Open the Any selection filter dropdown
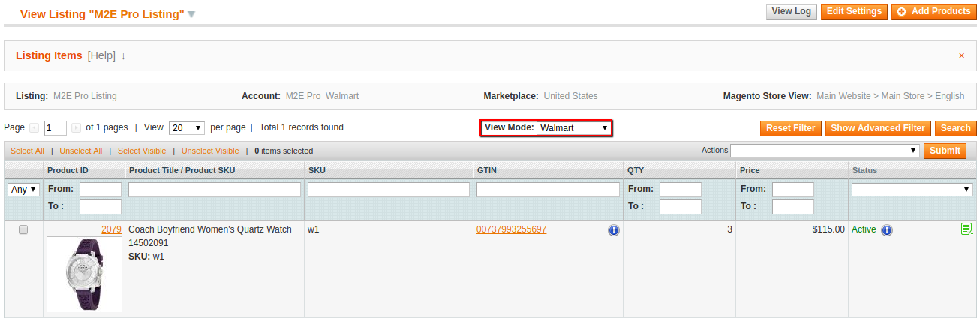Image resolution: width=980 pixels, height=321 pixels. 24,190
